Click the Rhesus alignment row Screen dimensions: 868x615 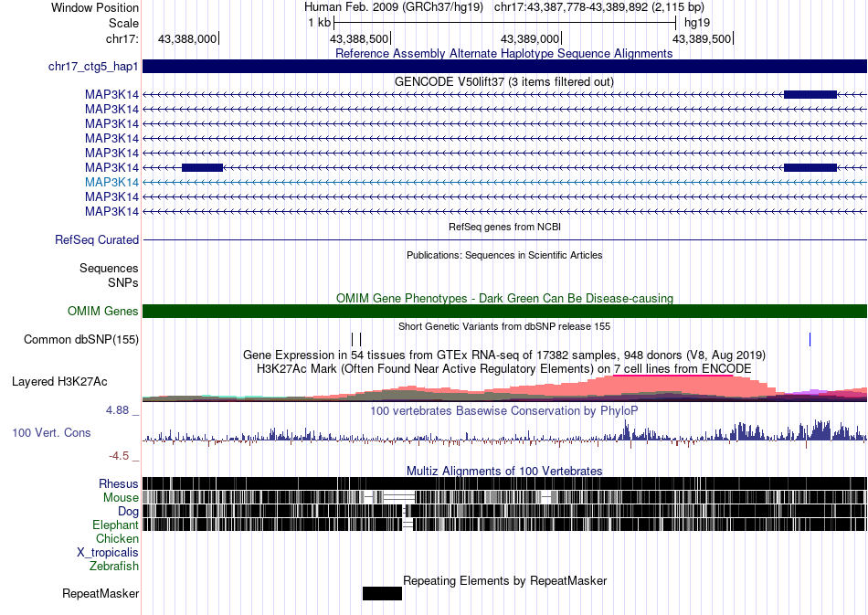(504, 483)
